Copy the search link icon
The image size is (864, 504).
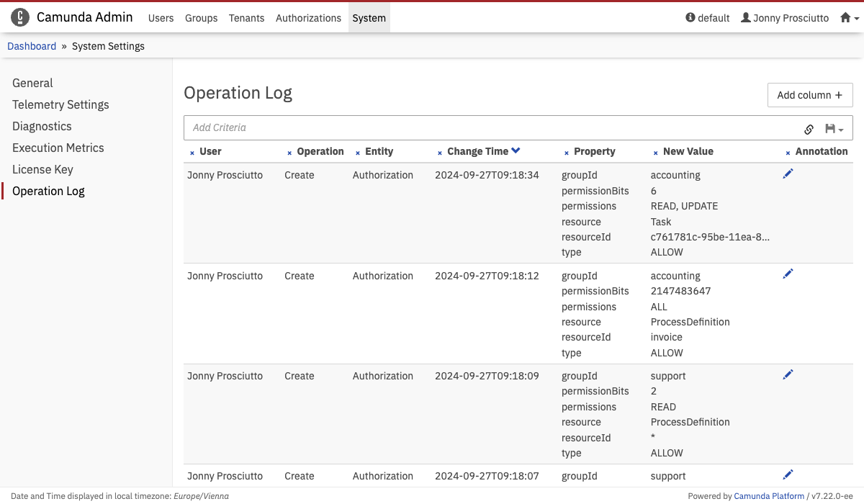coord(809,129)
